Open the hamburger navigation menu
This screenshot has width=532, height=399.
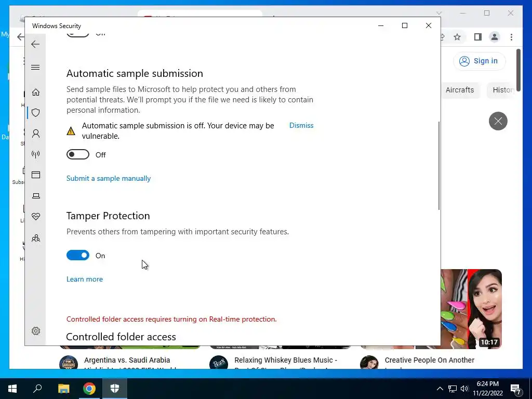(x=35, y=67)
